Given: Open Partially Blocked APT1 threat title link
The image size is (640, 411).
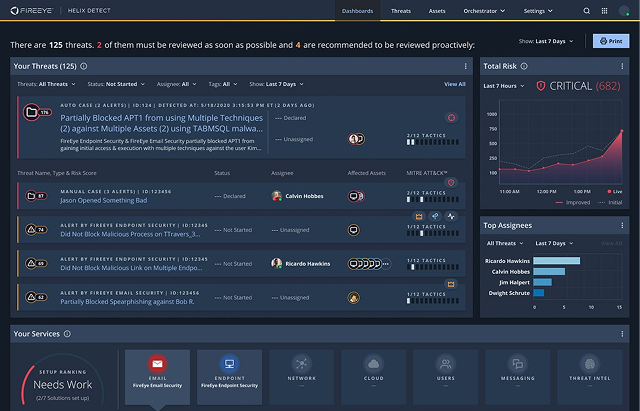Looking at the screenshot, I should [162, 123].
